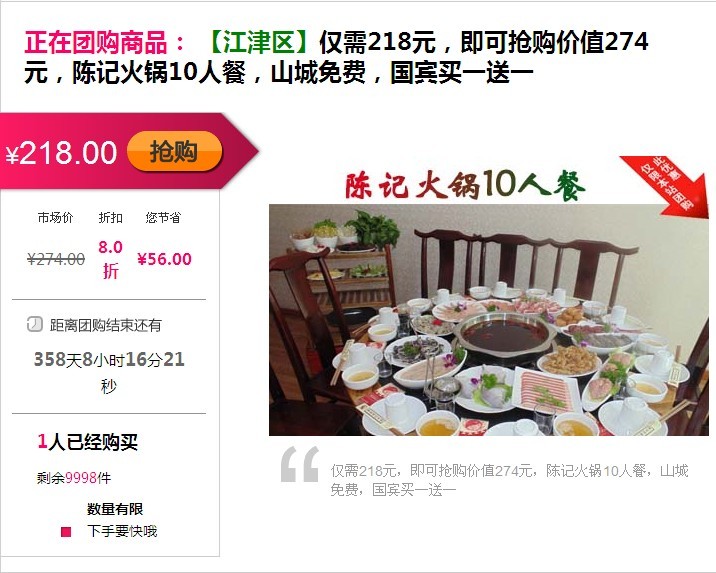Click the 8.0折 discount value
The height and width of the screenshot is (573, 716).
point(111,259)
